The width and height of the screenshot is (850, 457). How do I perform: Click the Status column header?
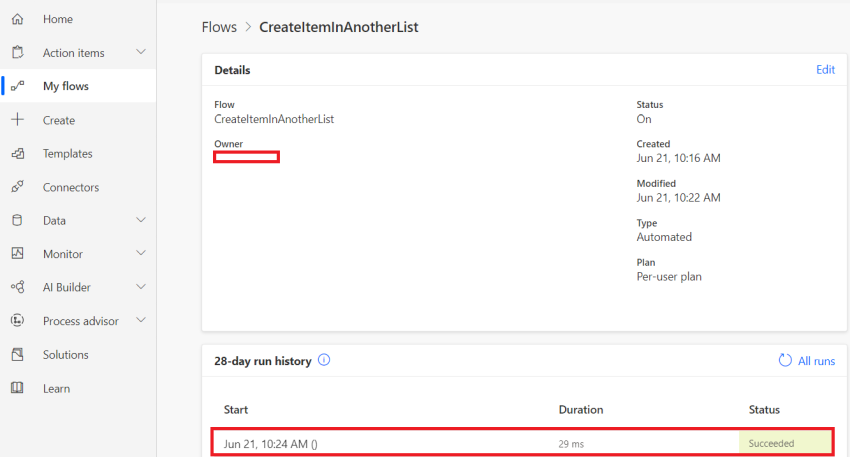(x=764, y=410)
